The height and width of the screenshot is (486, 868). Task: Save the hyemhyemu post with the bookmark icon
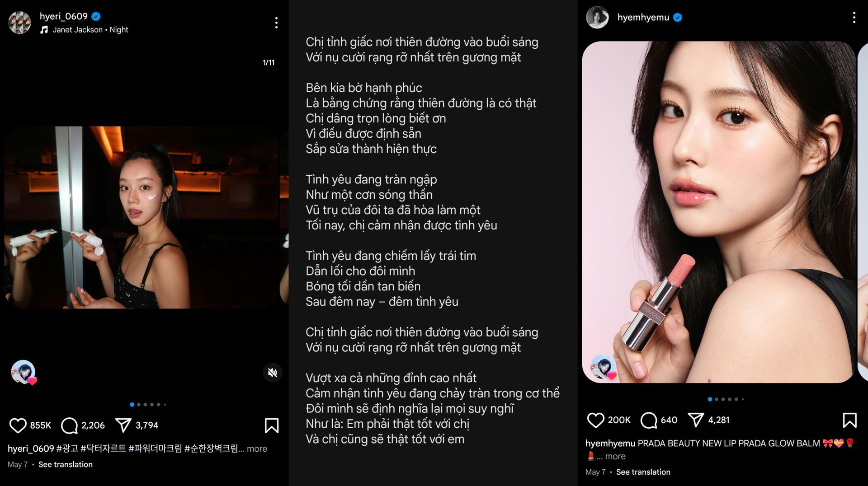pyautogui.click(x=850, y=420)
